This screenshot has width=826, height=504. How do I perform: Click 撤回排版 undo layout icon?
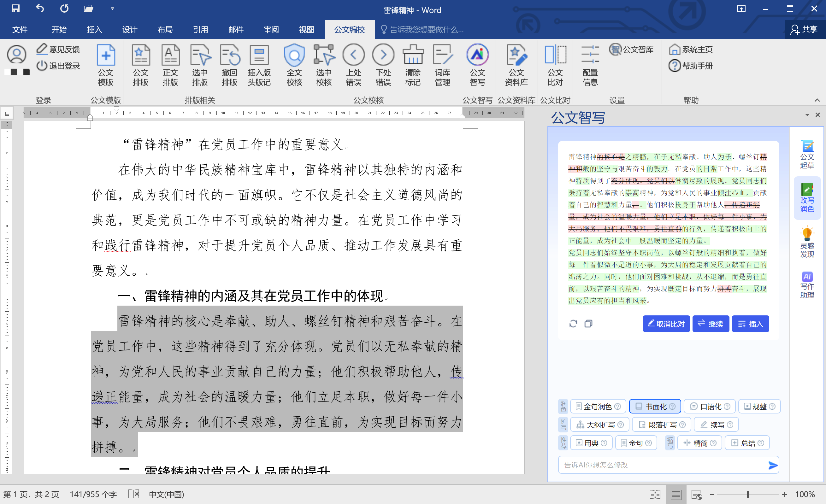[230, 65]
